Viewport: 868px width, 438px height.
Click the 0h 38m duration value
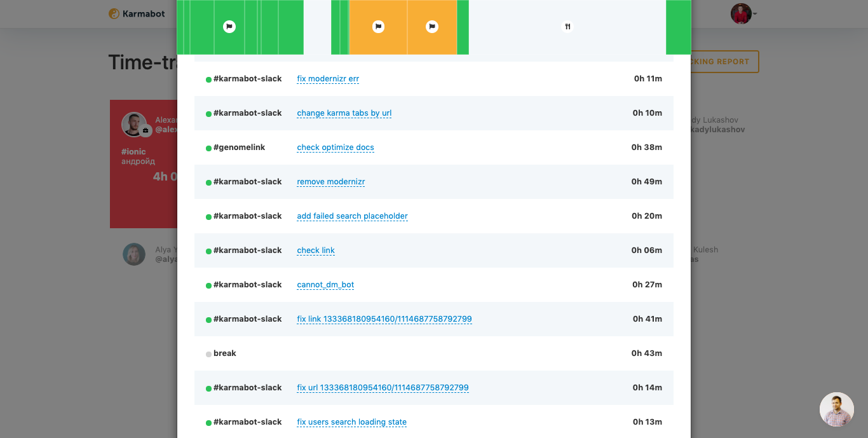pos(647,147)
